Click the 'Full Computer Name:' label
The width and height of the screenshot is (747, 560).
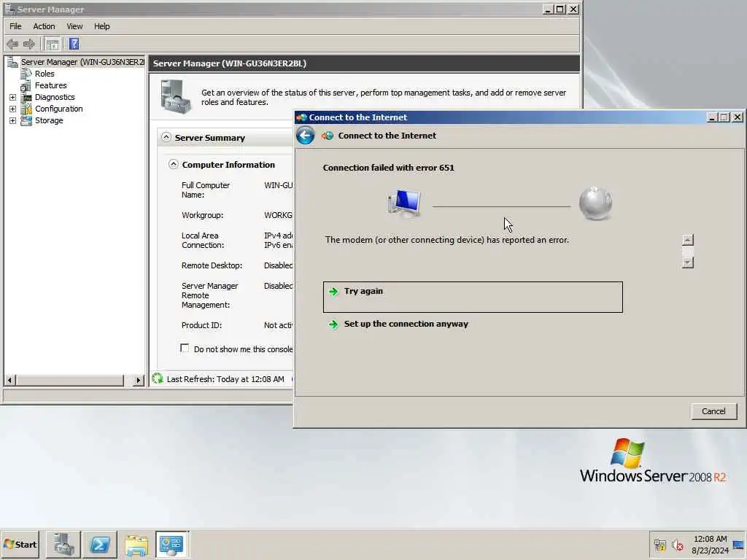pyautogui.click(x=205, y=190)
